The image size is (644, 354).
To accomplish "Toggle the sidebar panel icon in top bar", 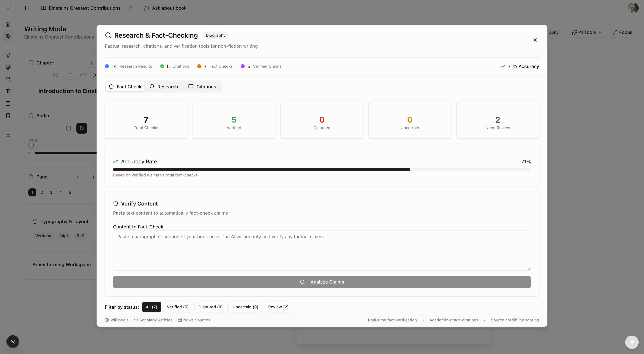I will (x=26, y=8).
